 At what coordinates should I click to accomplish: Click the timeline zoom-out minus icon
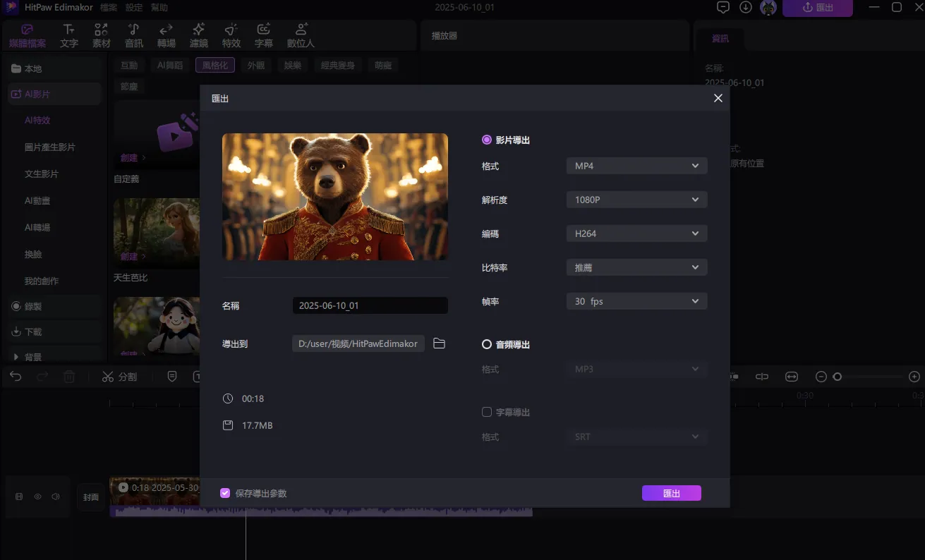[x=821, y=377]
